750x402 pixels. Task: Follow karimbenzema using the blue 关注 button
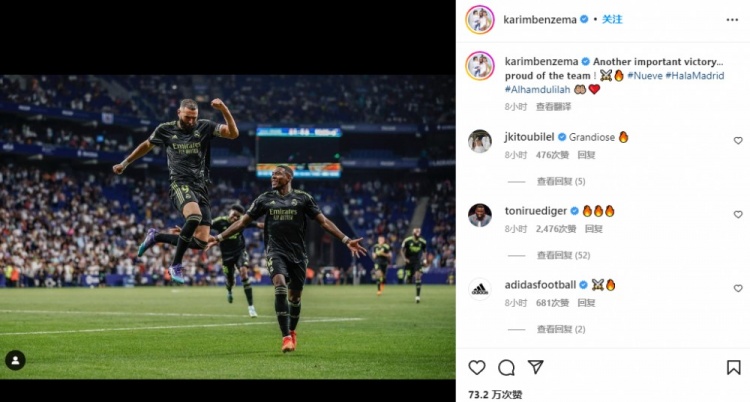(612, 20)
